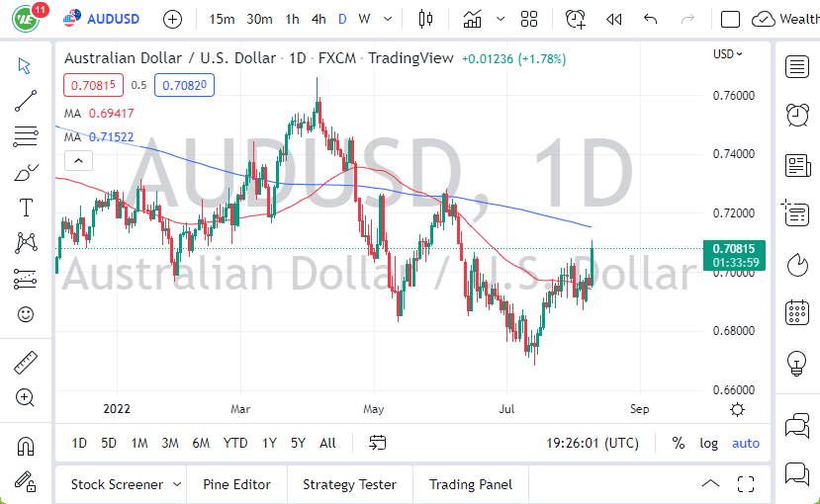Click the AUDUSD symbol search field

pos(113,19)
